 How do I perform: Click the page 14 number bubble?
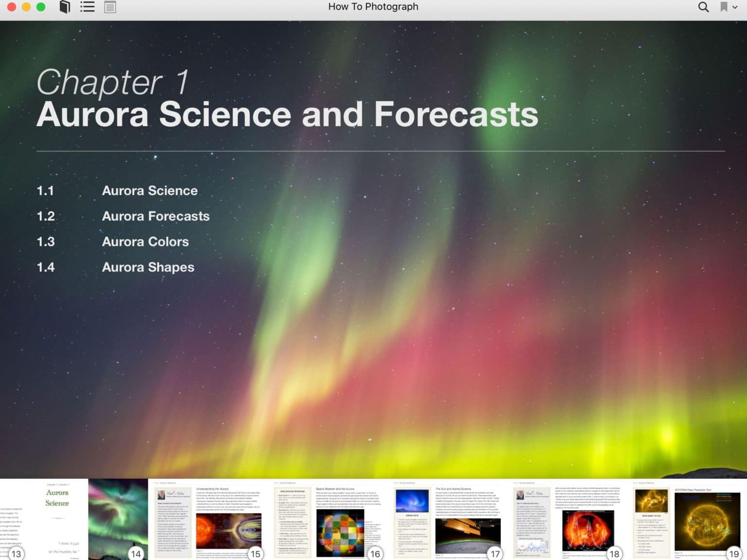click(x=136, y=553)
